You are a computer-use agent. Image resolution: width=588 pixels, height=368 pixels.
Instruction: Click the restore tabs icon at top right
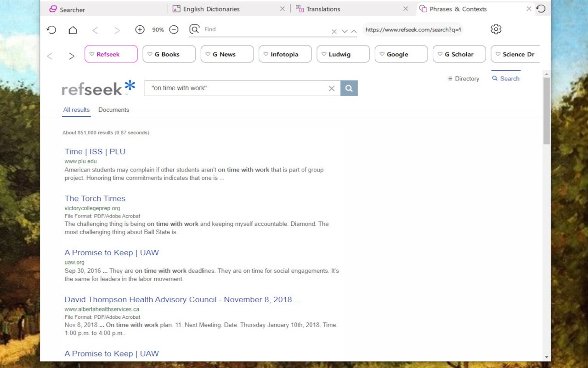[x=542, y=9]
